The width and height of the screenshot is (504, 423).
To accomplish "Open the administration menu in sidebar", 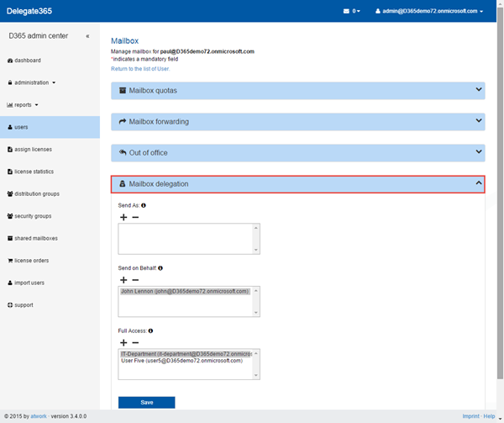I will coord(34,82).
